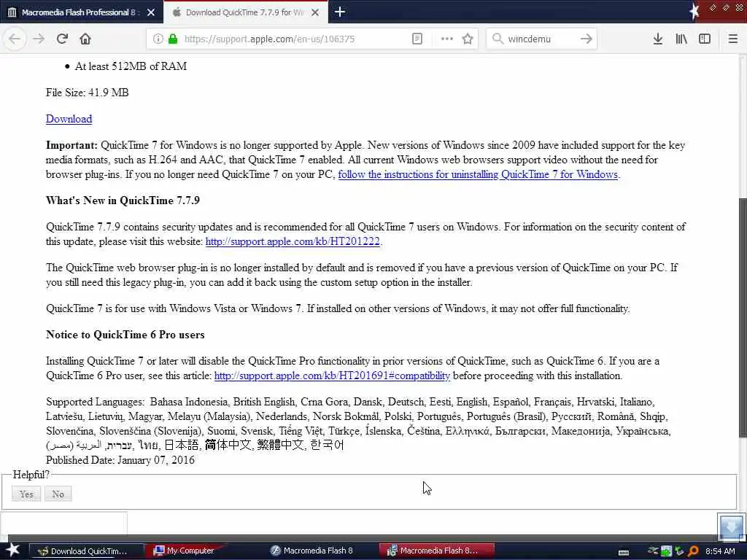The width and height of the screenshot is (747, 560).
Task: Reload the current page
Action: point(62,39)
